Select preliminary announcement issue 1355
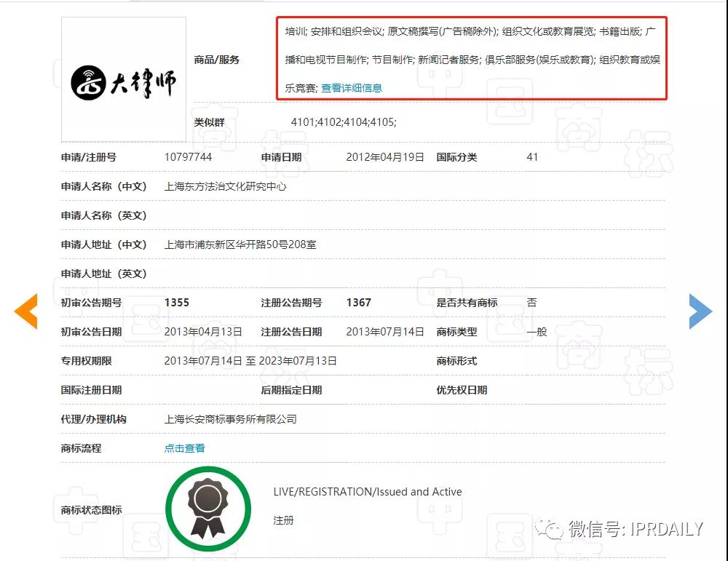This screenshot has height=561, width=728. click(x=176, y=303)
